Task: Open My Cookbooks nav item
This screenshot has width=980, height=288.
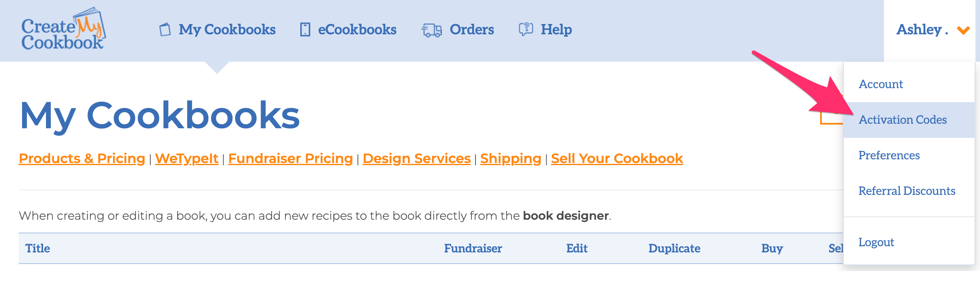Action: click(x=227, y=29)
